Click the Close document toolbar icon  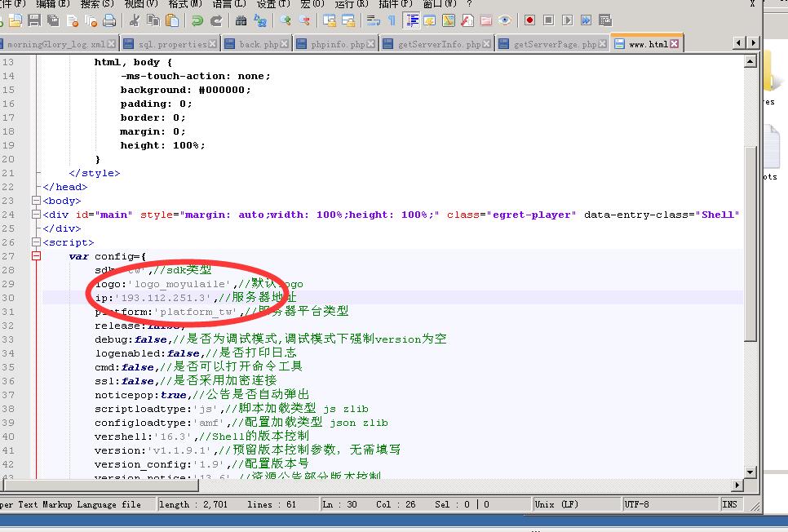[73, 20]
